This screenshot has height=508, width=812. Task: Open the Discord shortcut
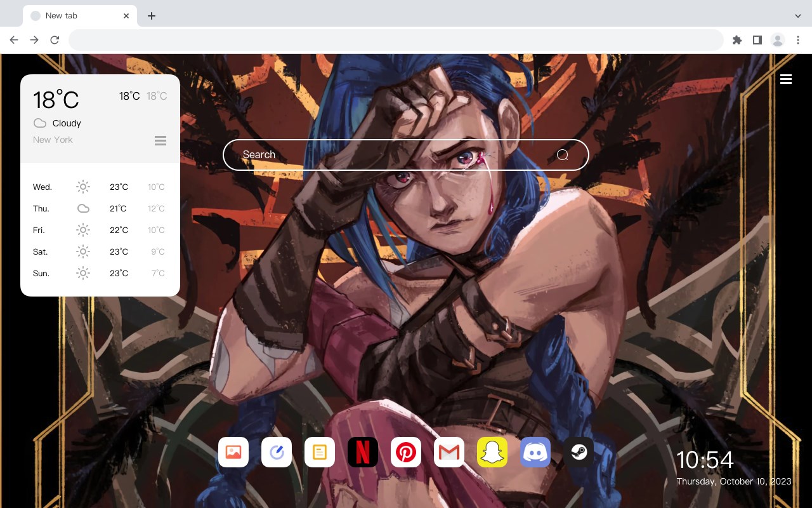click(x=535, y=452)
